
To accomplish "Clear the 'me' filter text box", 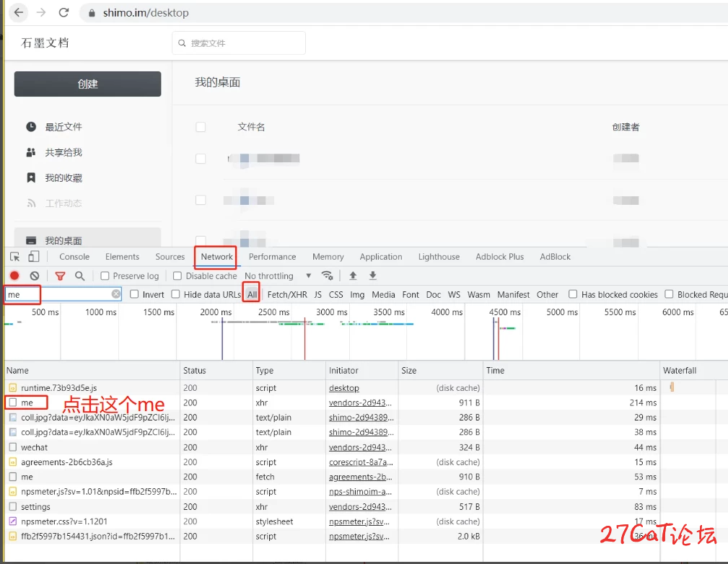I will click(x=116, y=294).
